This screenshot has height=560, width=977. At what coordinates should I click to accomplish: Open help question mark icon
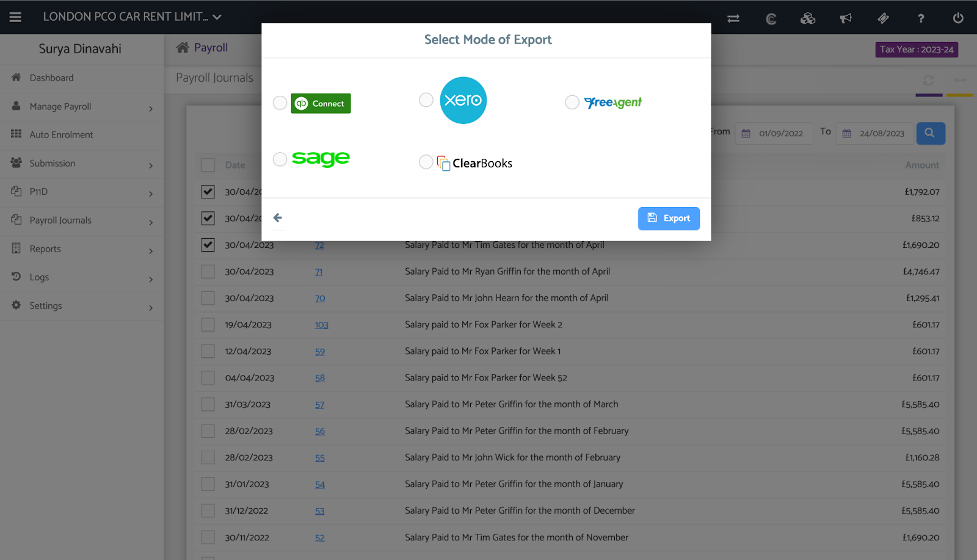tap(921, 18)
